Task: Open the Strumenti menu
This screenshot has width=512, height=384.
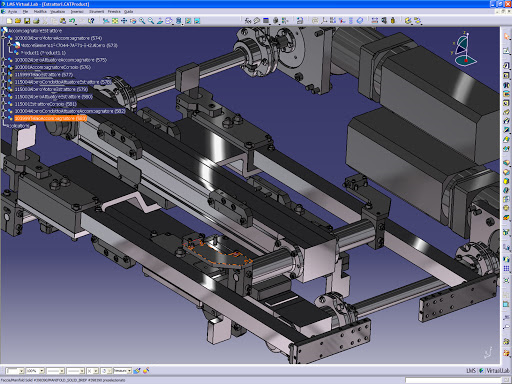Action: [x=96, y=12]
